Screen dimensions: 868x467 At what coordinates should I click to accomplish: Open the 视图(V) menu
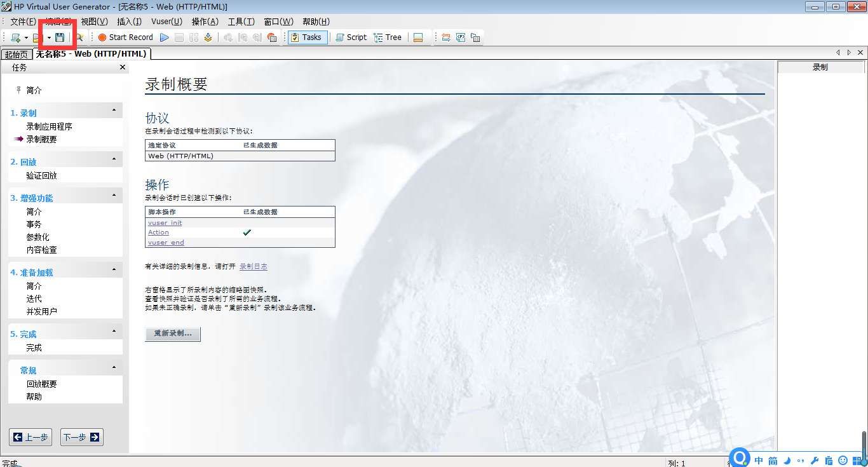pos(94,22)
